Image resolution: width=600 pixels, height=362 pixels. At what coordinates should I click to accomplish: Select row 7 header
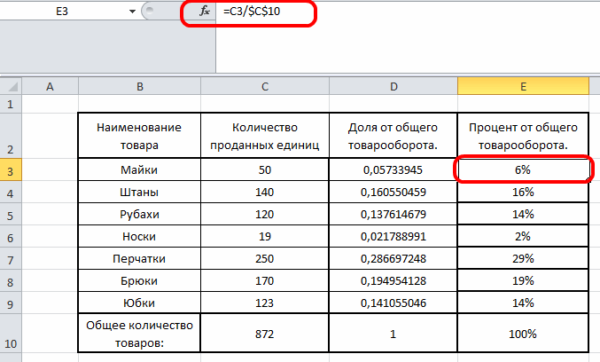point(11,258)
